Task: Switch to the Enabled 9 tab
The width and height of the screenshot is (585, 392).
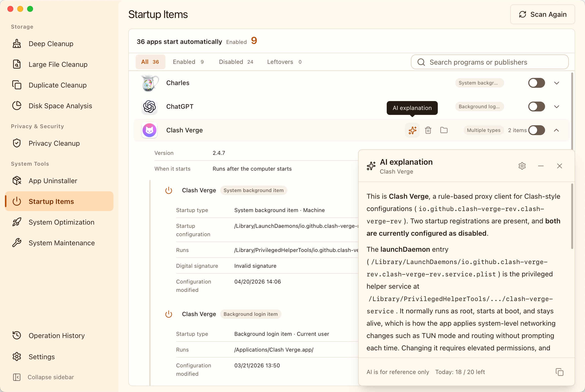Action: click(x=188, y=62)
